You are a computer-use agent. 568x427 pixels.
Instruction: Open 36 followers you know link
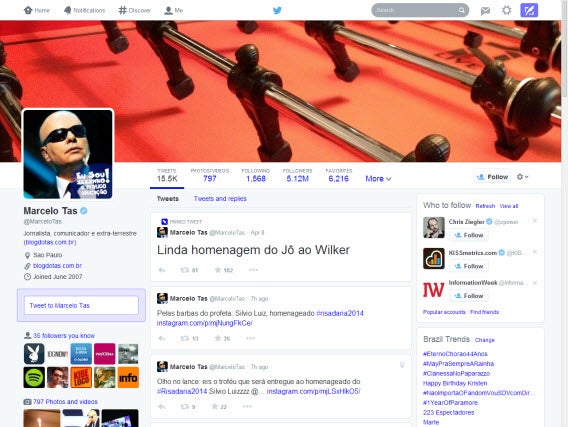tap(64, 335)
